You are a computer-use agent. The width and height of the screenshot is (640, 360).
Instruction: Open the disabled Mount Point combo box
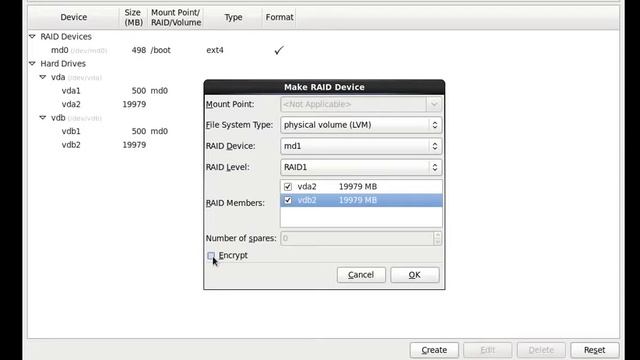pyautogui.click(x=361, y=104)
